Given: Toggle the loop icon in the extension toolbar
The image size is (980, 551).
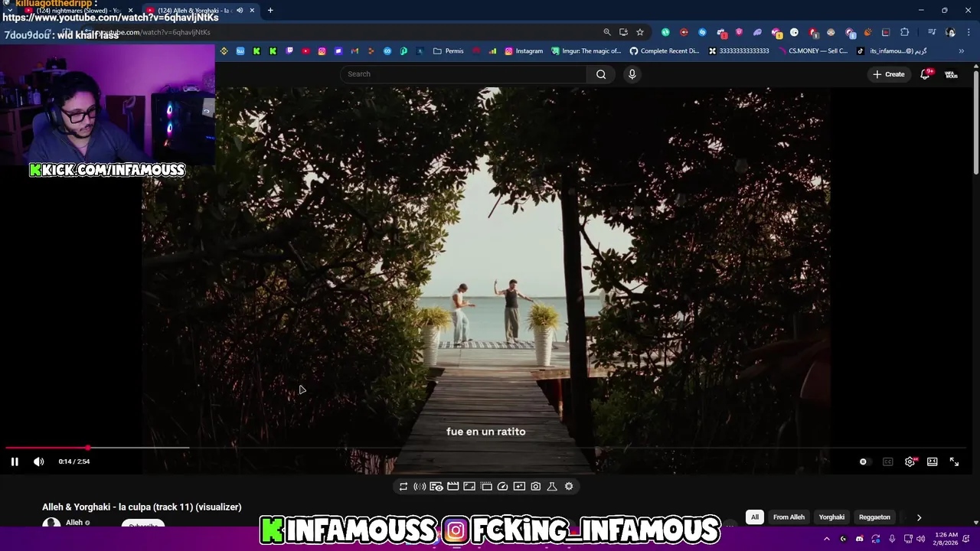Looking at the screenshot, I should (403, 487).
